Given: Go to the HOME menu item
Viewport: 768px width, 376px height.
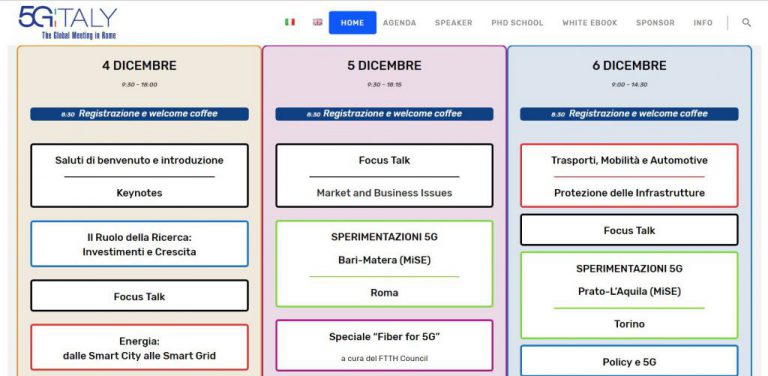Looking at the screenshot, I should click(353, 23).
